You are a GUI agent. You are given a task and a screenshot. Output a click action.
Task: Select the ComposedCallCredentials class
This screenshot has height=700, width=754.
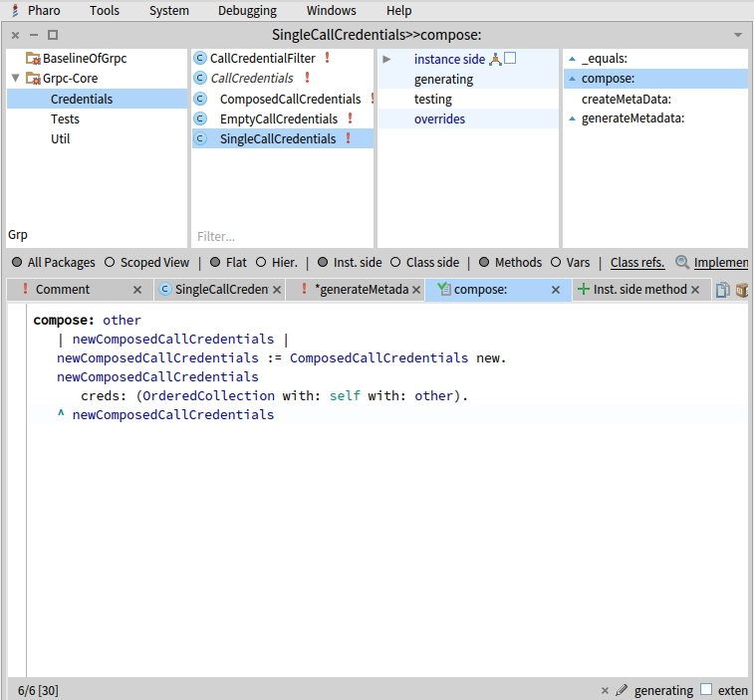[290, 99]
